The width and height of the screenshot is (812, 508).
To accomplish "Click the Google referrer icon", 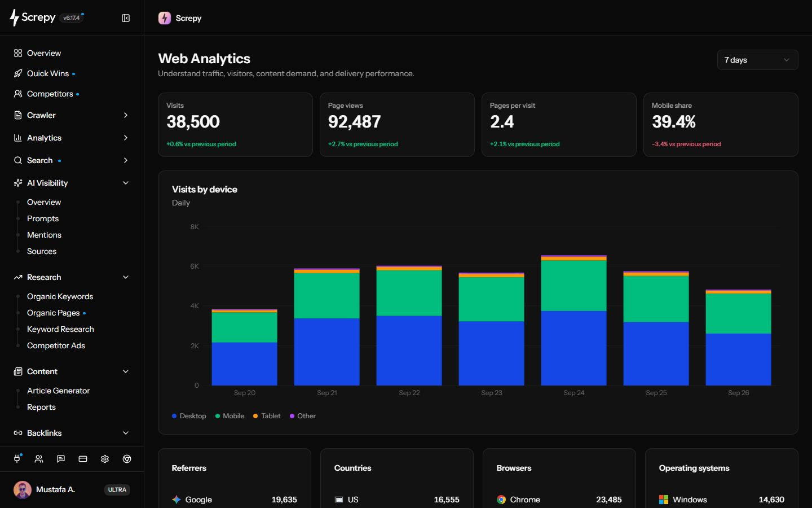I will point(176,500).
